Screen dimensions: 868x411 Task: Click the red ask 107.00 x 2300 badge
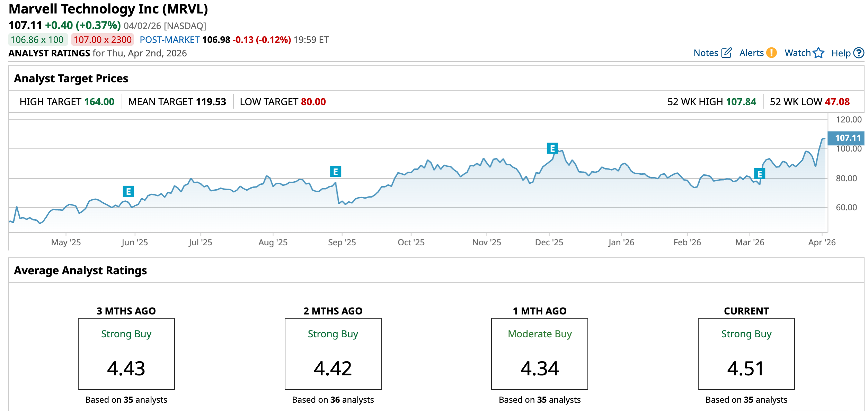point(103,40)
